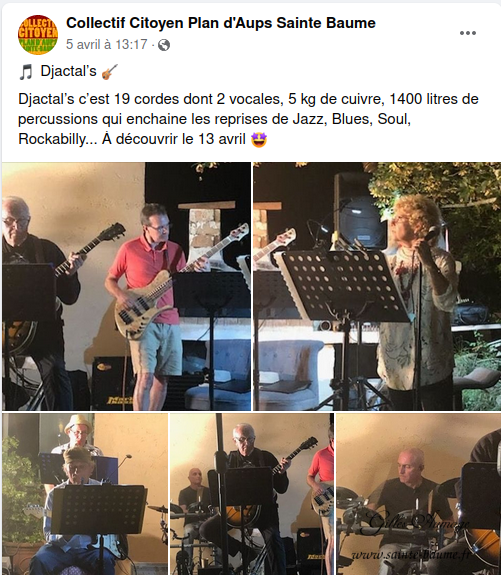This screenshot has width=501, height=575.
Task: Click the post description paragraph about 19 cordes
Action: (248, 119)
